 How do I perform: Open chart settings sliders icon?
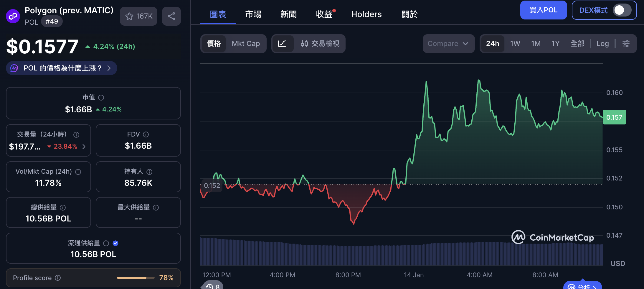point(626,43)
